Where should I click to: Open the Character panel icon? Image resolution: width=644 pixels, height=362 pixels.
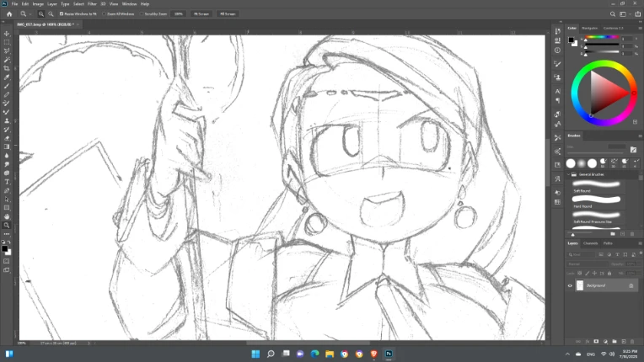point(557,92)
